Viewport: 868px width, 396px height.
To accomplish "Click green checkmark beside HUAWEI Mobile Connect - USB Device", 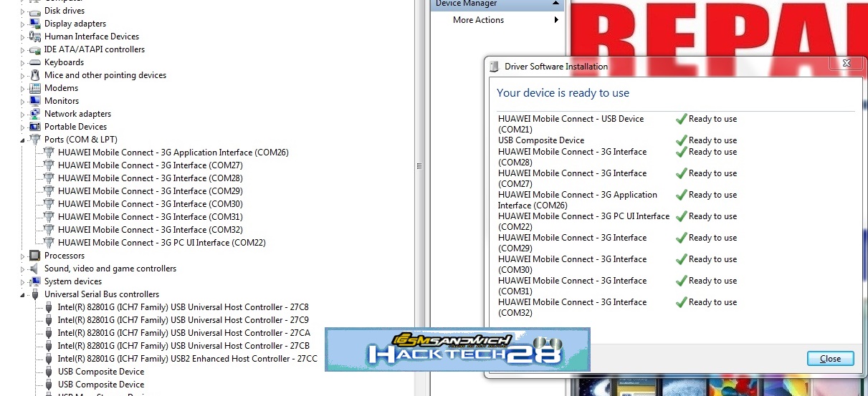I will tap(682, 119).
